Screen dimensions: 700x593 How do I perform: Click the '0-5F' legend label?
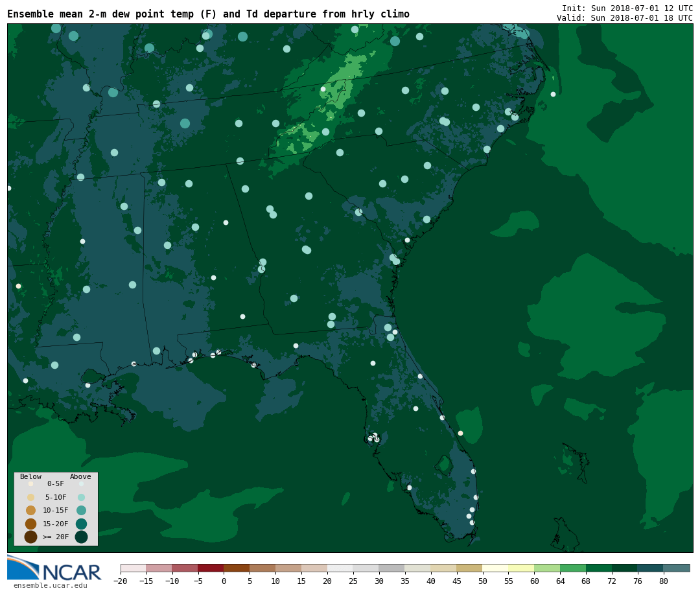(x=56, y=483)
